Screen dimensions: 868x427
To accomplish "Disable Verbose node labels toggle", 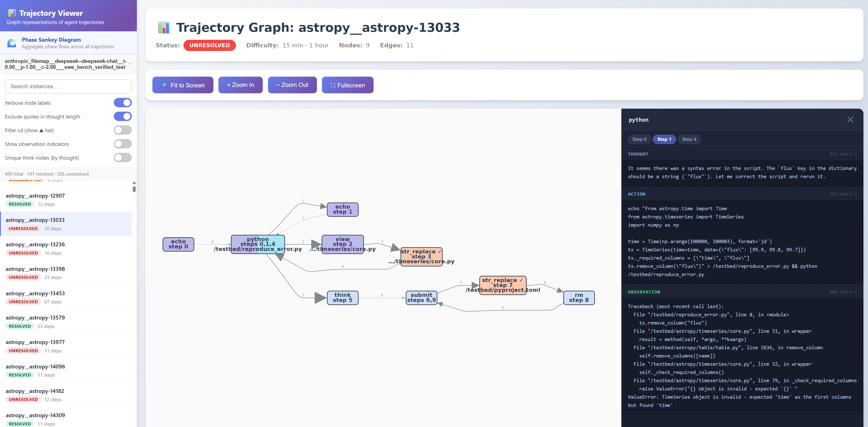I will (123, 102).
